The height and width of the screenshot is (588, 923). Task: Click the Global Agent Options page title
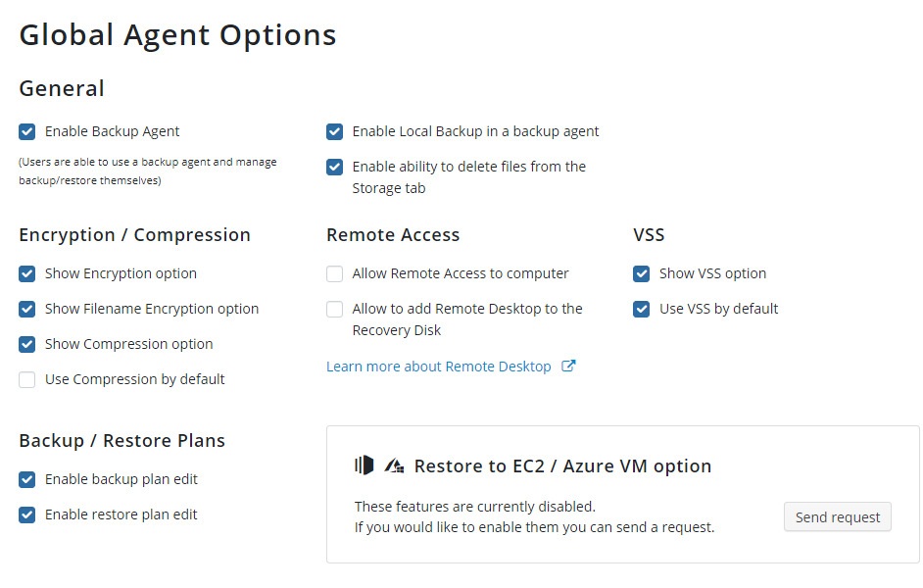pyautogui.click(x=177, y=34)
